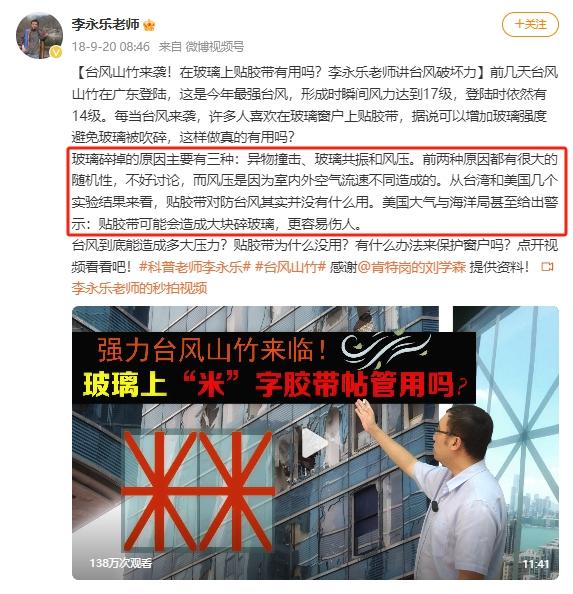This screenshot has width=573, height=594.
Task: Open hashtag #台风山竹#
Action: point(290,267)
